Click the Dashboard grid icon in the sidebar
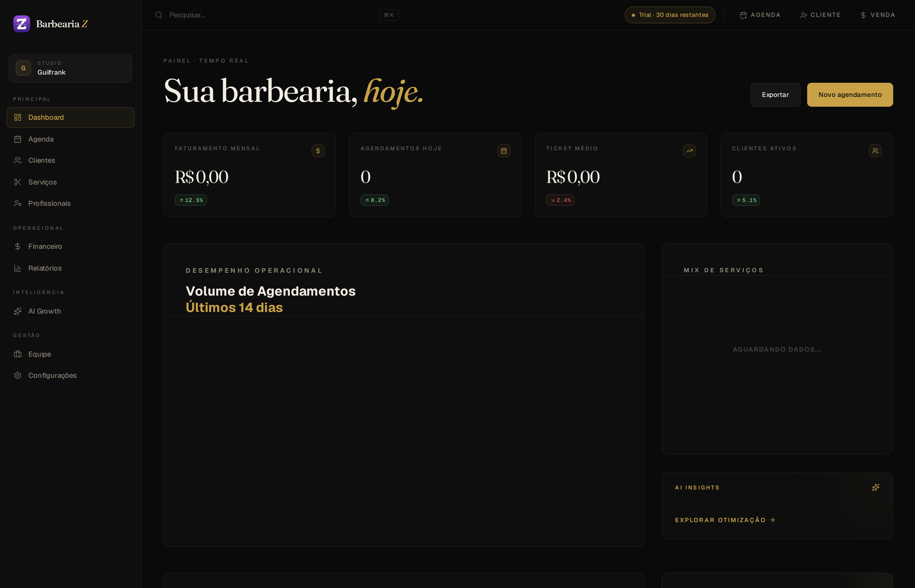This screenshot has width=915, height=588. pyautogui.click(x=18, y=117)
